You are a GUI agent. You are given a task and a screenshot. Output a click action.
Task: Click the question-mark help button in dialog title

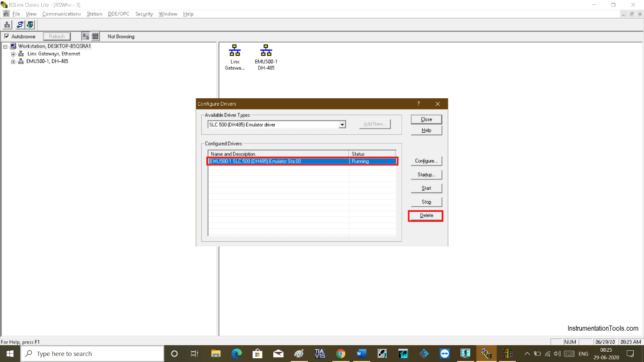point(418,104)
